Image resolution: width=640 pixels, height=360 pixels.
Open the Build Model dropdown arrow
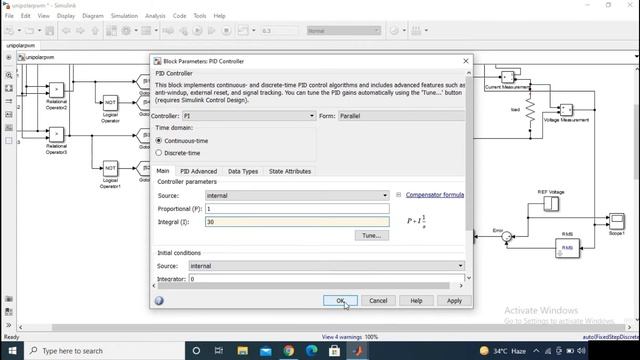coord(426,31)
